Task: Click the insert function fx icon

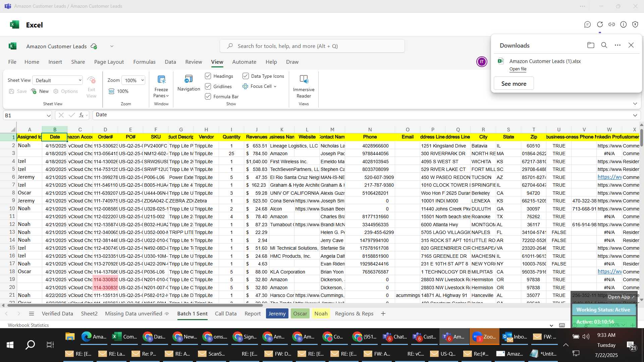Action: tap(81, 115)
